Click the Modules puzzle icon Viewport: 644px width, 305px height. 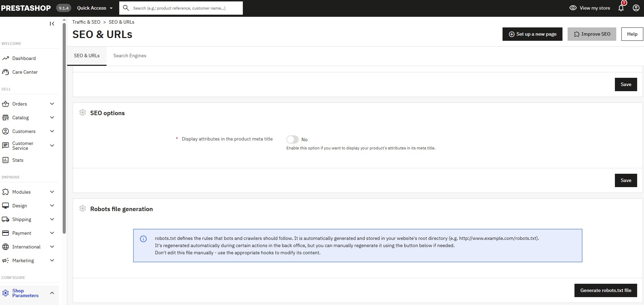[5, 192]
